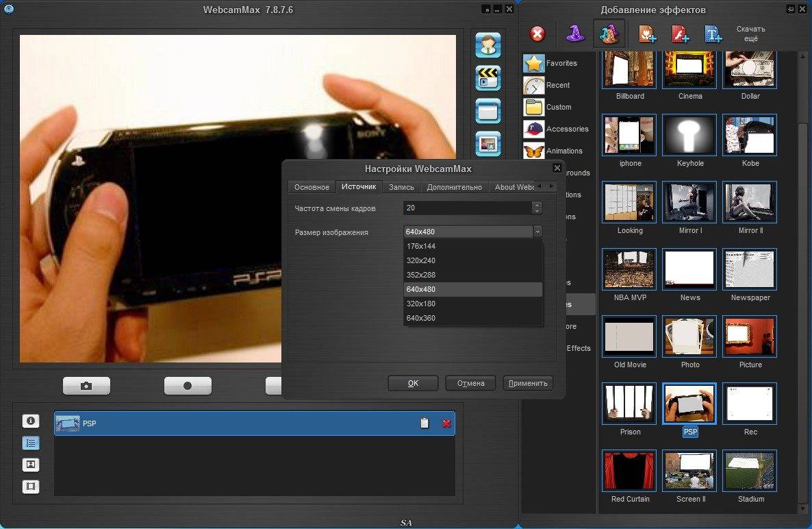
Task: Increase frame rate with up stepper
Action: [537, 204]
